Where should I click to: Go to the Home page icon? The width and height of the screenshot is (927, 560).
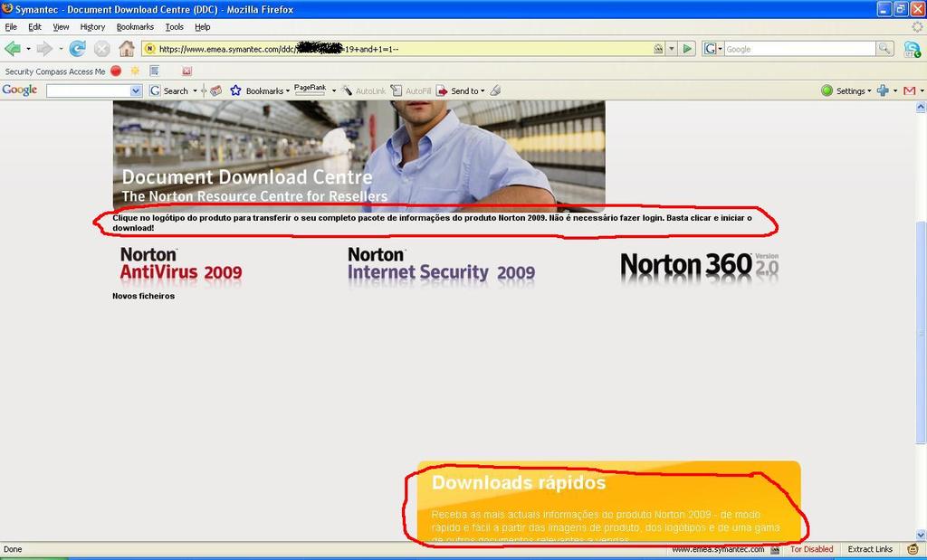click(127, 49)
